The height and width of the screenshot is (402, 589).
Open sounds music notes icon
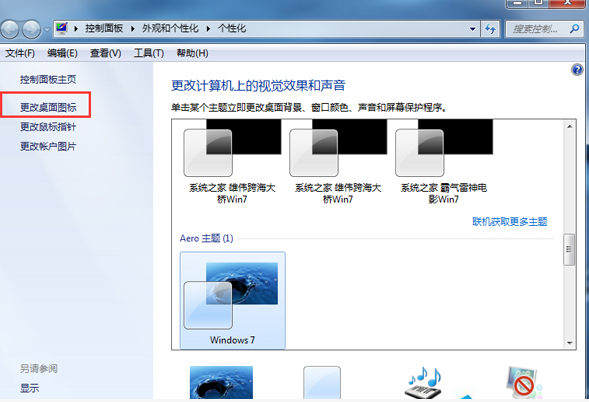[424, 382]
